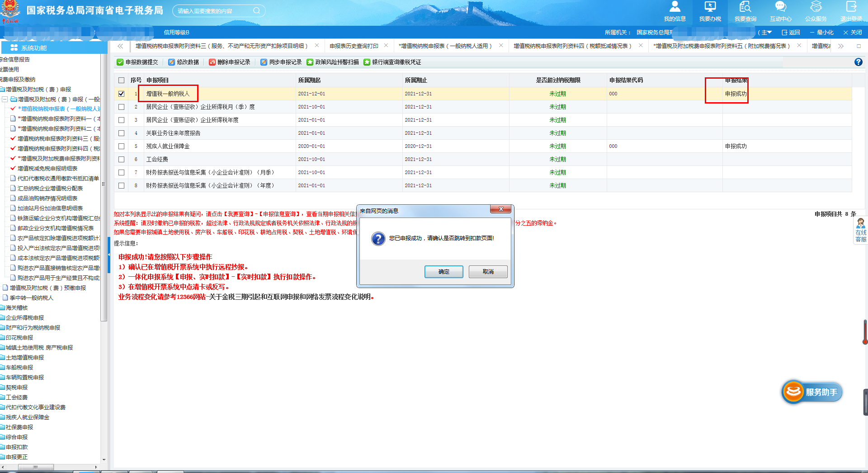Click 银行端查询缴税凭证 toolbar button
Screen dimensions: 868x473
(392, 62)
